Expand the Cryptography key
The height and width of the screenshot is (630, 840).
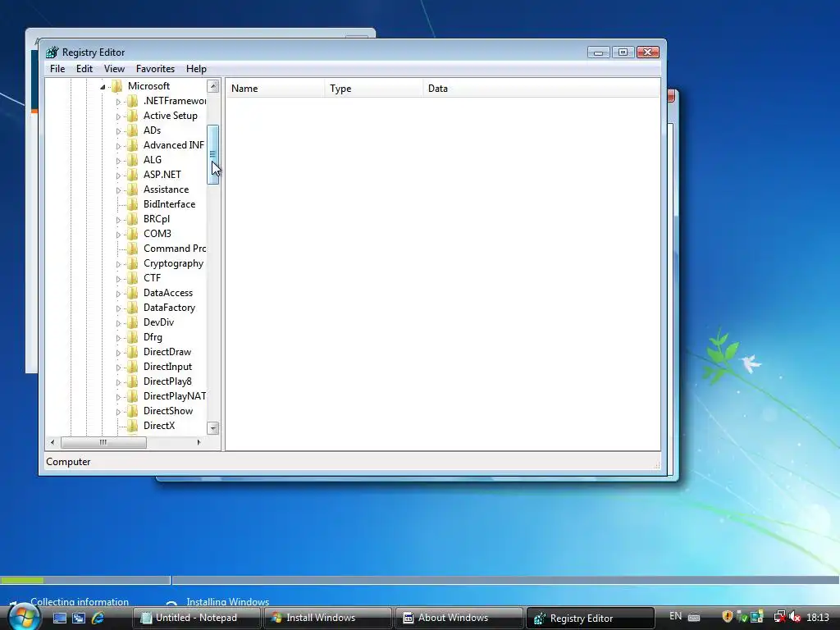(118, 264)
